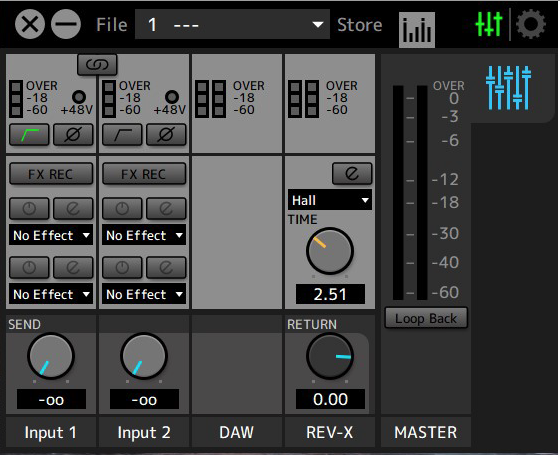Click the REV-X TIME knob
Viewport: 560px width, 455px height.
(x=330, y=251)
